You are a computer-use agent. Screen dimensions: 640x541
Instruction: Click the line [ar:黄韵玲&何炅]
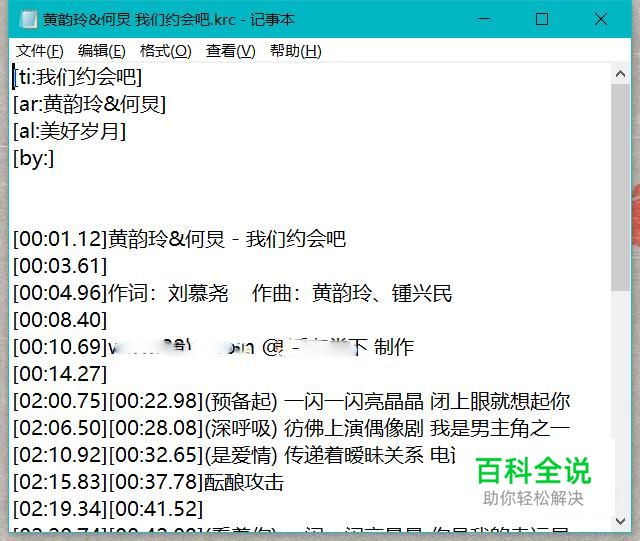tap(89, 104)
